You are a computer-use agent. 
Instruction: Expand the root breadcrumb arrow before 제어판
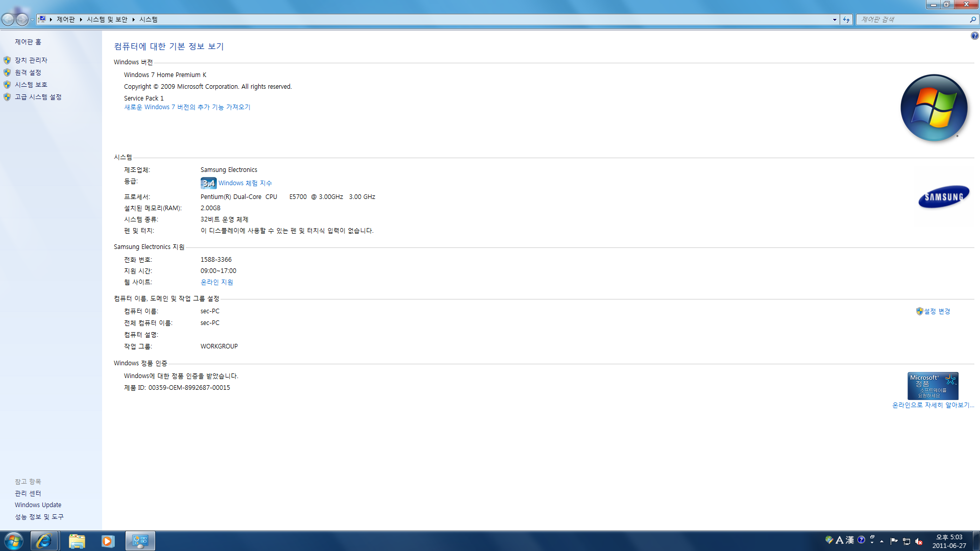click(51, 19)
